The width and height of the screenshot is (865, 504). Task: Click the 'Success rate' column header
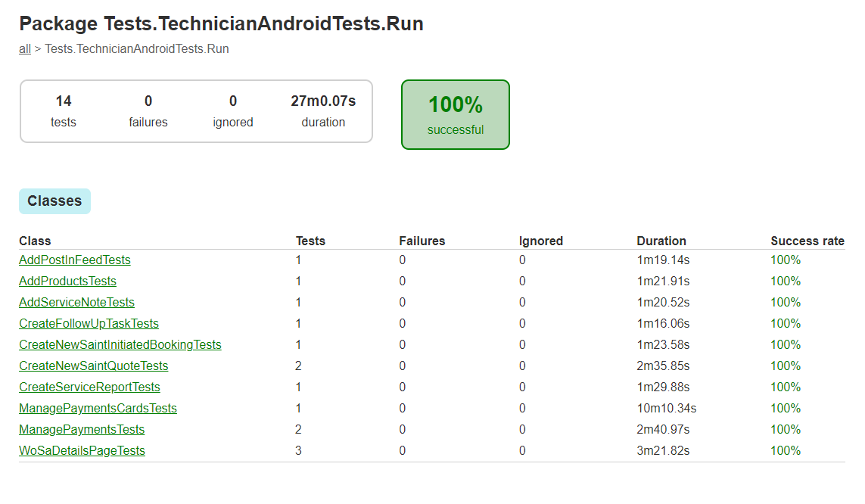tap(807, 241)
